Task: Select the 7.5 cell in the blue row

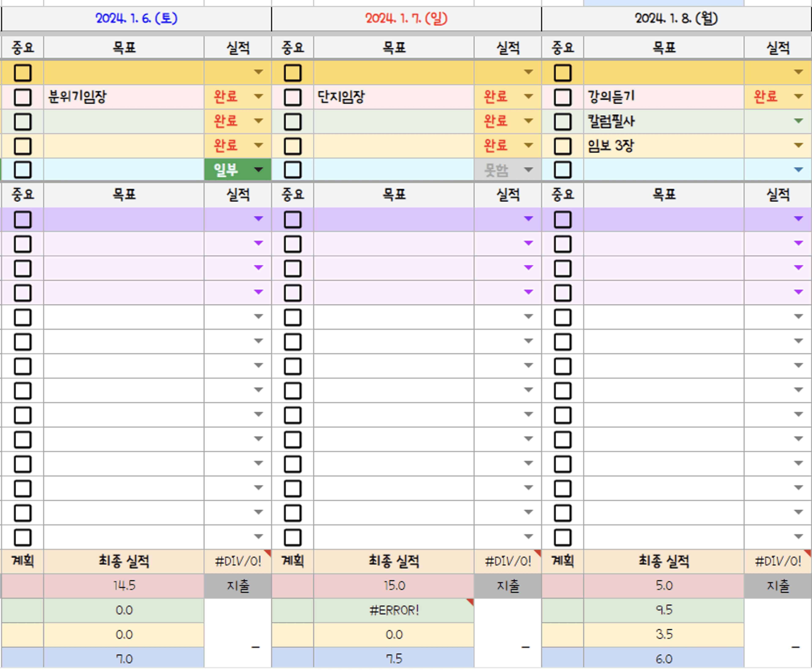Action: [394, 658]
